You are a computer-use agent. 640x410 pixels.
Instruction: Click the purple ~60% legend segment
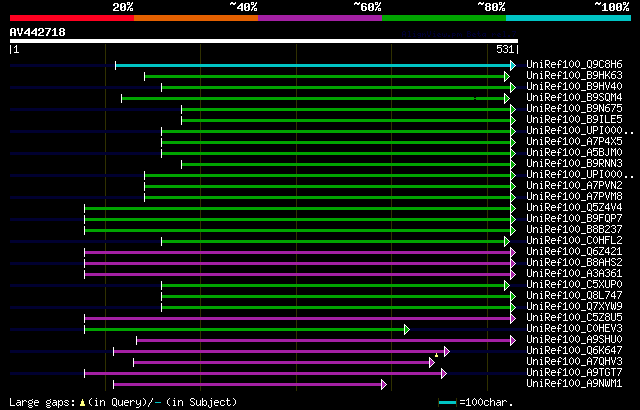[320, 18]
